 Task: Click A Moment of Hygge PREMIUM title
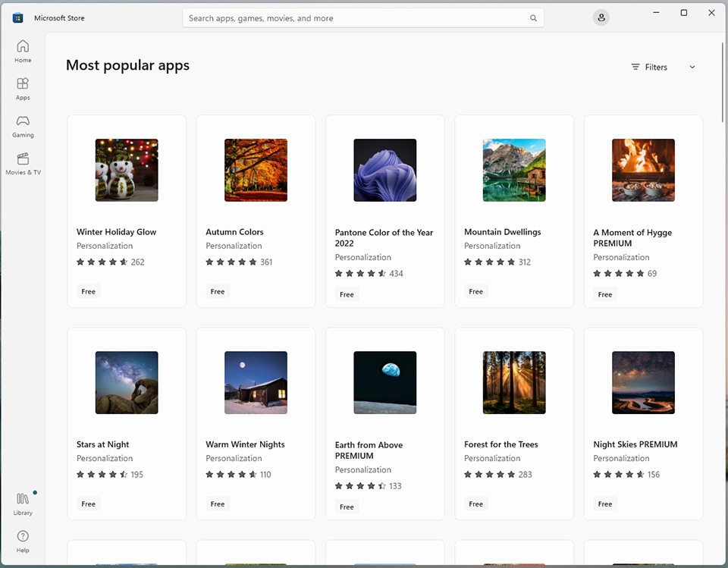[632, 238]
